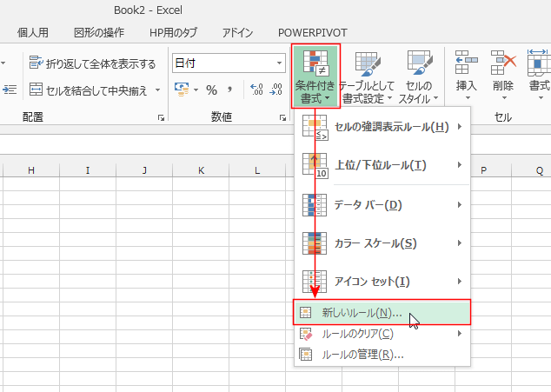Open セルの強調表示ルール submenu

[382, 127]
